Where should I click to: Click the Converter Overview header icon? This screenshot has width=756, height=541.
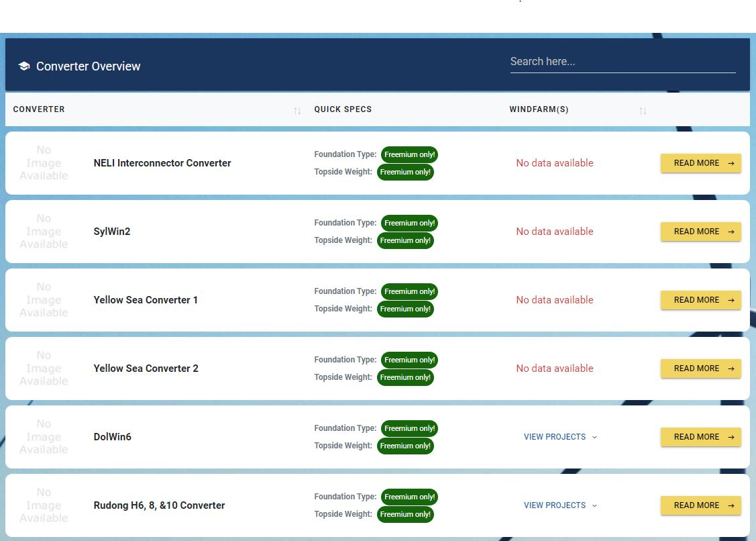pos(24,66)
